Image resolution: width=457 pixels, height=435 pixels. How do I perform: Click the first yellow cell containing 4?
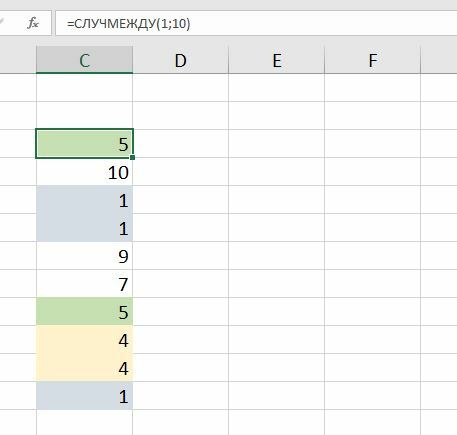[84, 340]
